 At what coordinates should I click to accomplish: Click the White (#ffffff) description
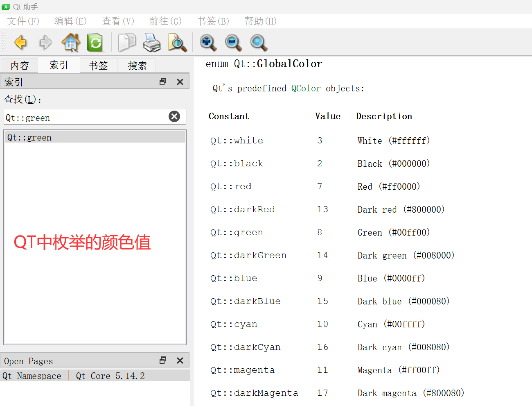(394, 141)
